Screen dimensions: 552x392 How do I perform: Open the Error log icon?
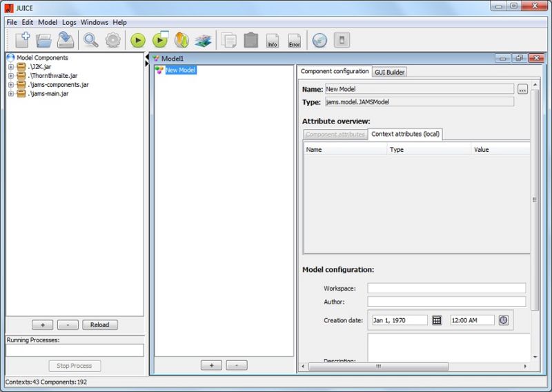coord(294,40)
